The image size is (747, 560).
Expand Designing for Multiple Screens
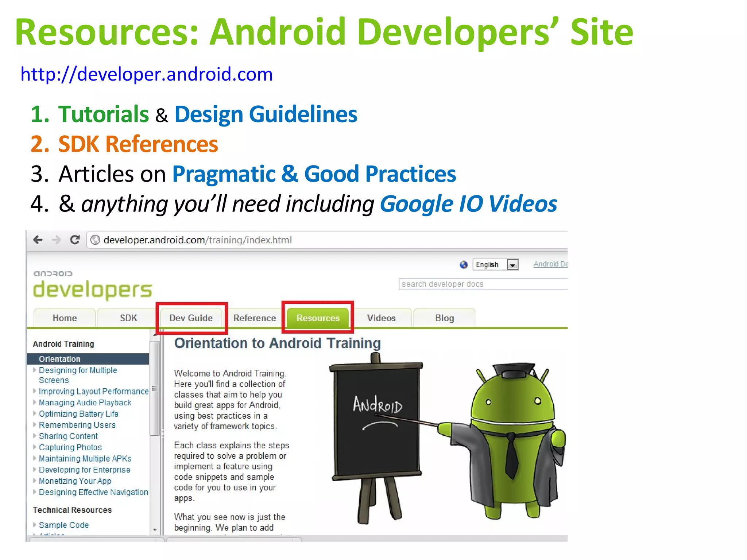click(35, 370)
